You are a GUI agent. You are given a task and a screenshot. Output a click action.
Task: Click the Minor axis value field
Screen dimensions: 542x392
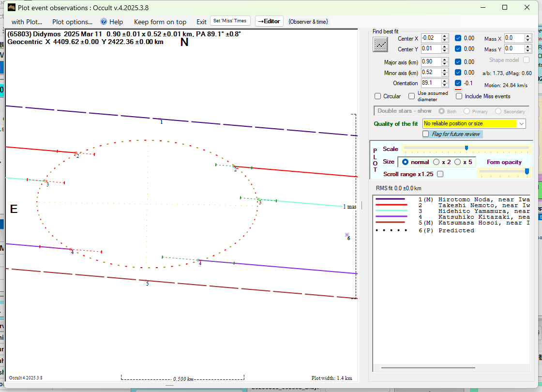pyautogui.click(x=430, y=73)
